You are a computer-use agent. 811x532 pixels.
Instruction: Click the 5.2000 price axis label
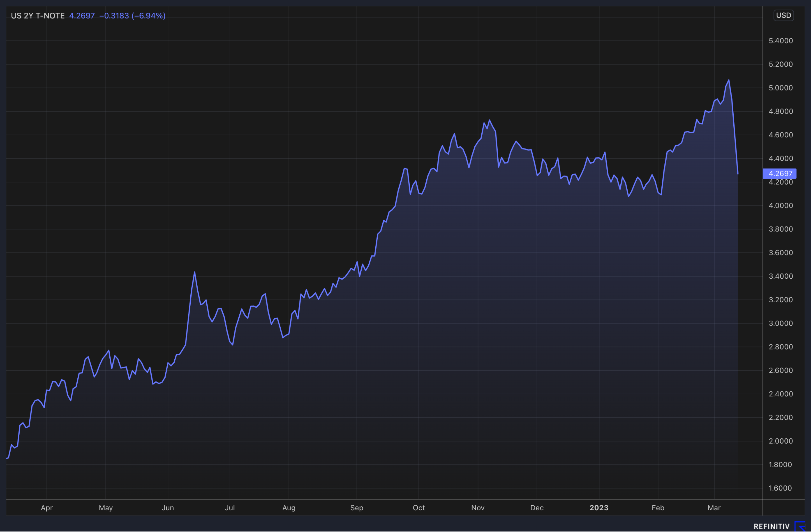point(781,64)
